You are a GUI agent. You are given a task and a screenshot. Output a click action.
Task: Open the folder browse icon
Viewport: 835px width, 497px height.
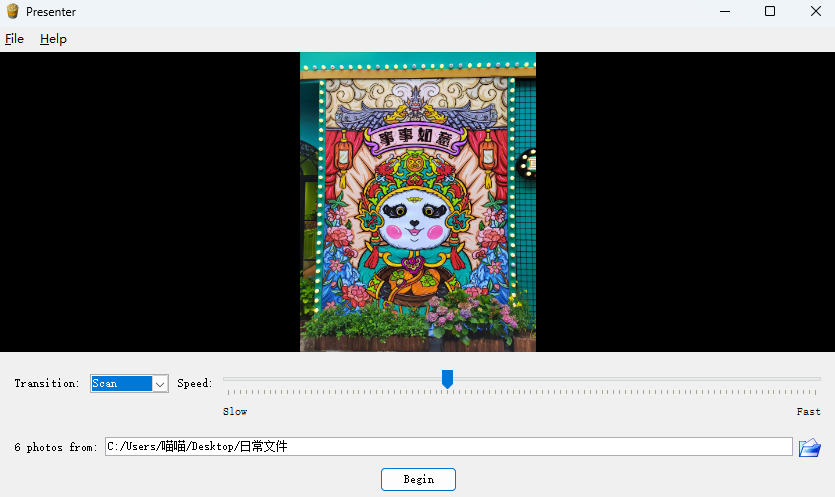pos(809,447)
